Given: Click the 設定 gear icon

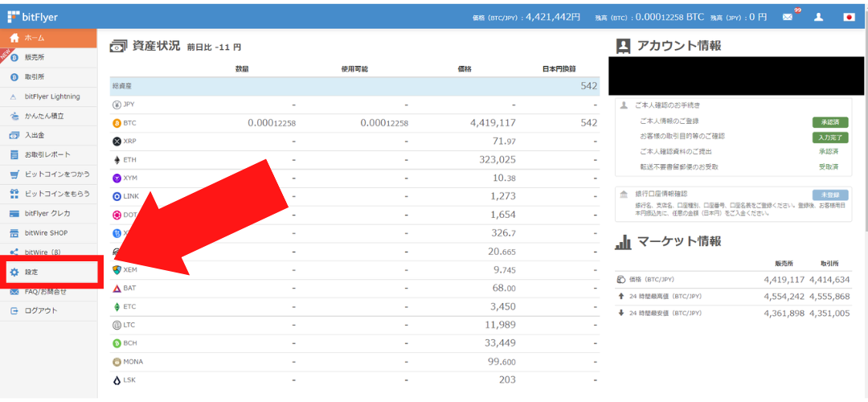Looking at the screenshot, I should [x=14, y=273].
